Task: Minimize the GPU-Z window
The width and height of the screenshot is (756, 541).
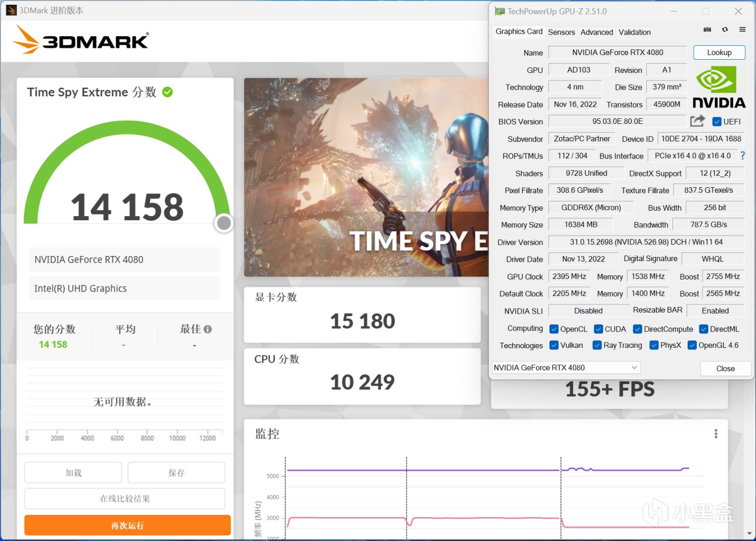Action: pos(674,11)
